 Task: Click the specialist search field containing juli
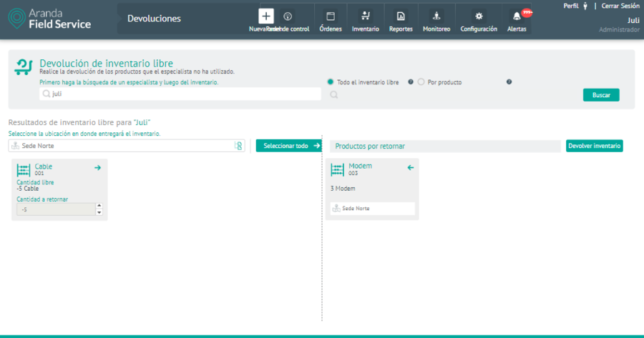click(182, 94)
